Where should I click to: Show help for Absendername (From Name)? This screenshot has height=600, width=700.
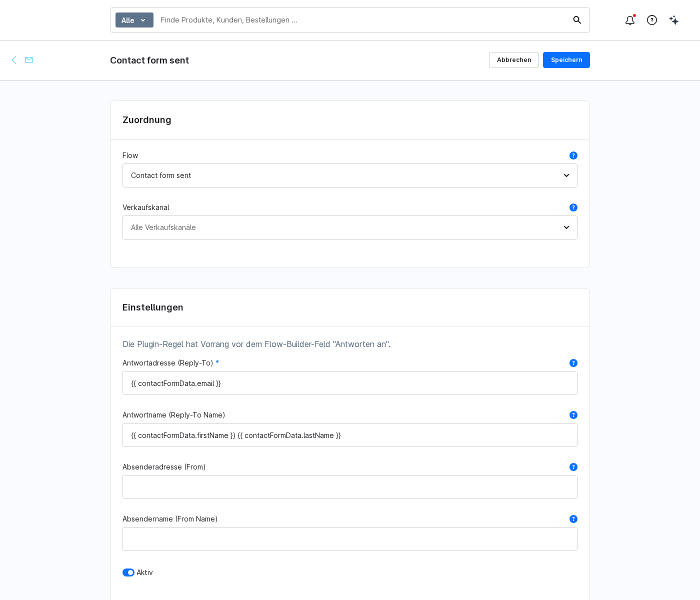click(x=573, y=519)
